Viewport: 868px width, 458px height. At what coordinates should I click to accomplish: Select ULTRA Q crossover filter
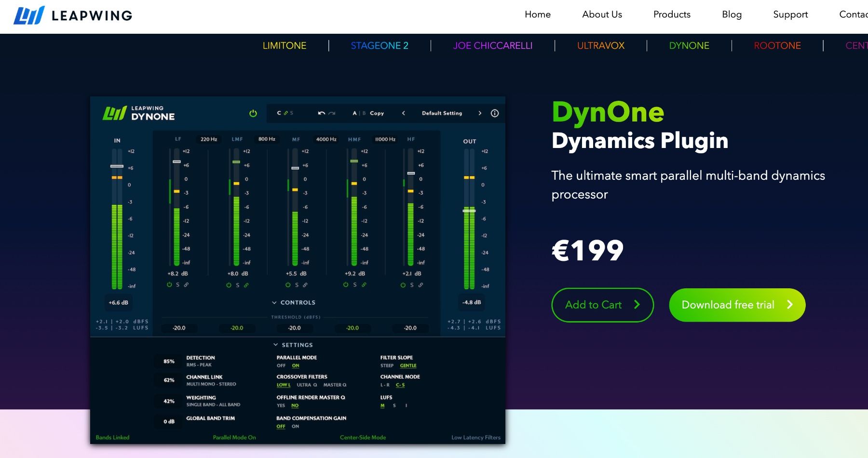[x=307, y=385]
